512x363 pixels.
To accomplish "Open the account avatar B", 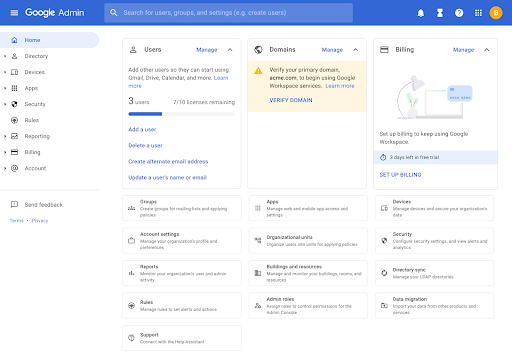I will pos(496,13).
